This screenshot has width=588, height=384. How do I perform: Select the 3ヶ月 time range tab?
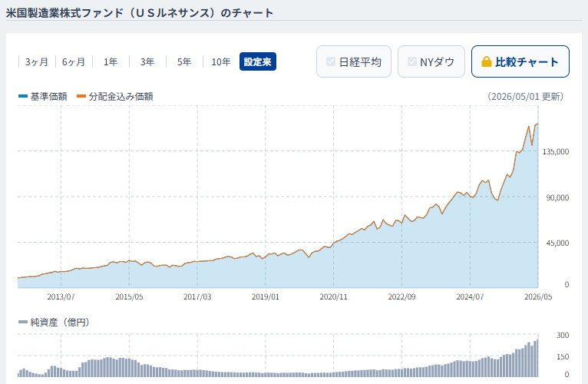(36, 62)
